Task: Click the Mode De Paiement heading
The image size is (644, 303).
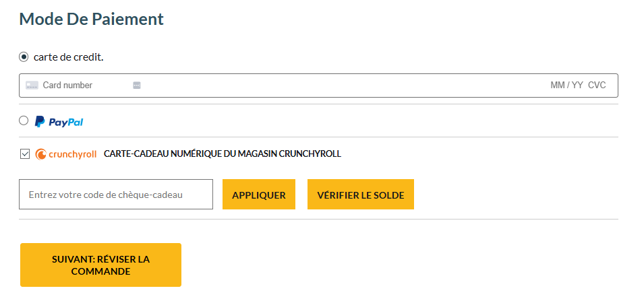Action: (x=92, y=20)
